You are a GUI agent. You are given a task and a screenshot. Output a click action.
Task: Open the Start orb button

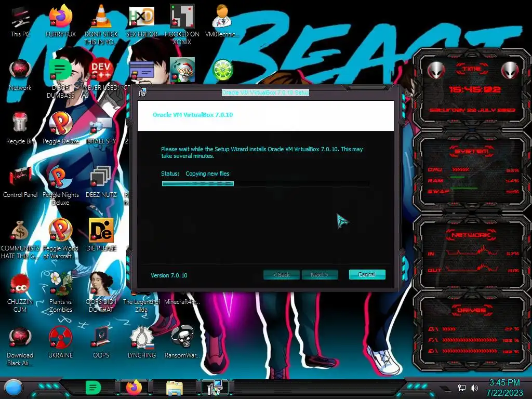pos(13,388)
